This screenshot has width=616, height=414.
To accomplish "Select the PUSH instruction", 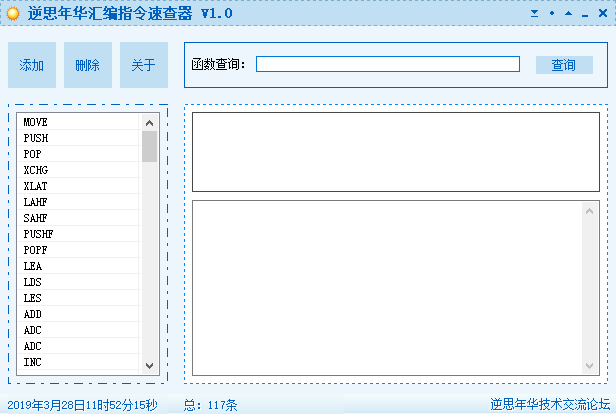I will (x=80, y=138).
